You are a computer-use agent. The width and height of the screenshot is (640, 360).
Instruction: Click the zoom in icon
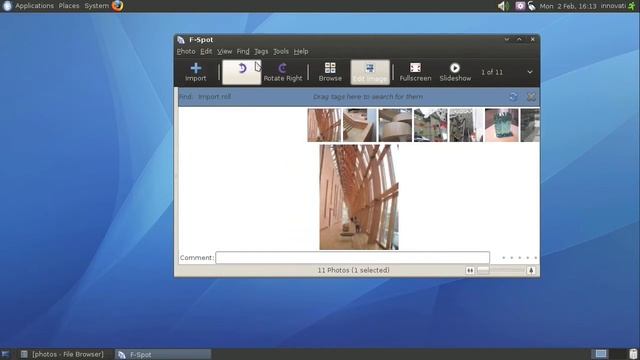point(531,270)
